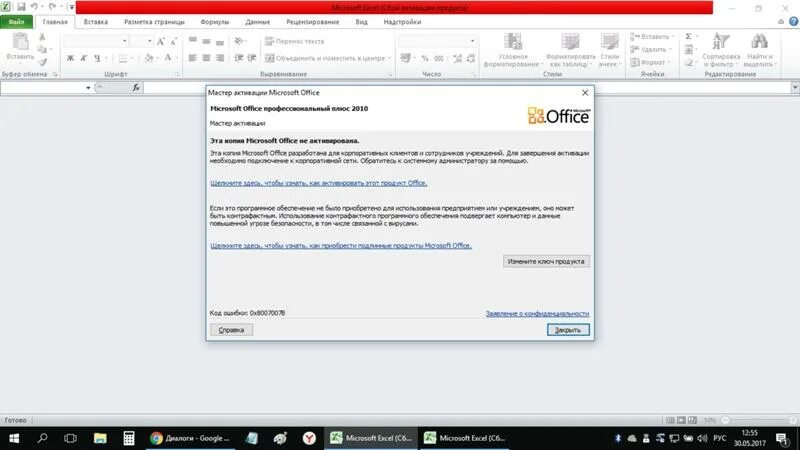Center text horizontally in the ribbon
This screenshot has width=800, height=450.
click(x=206, y=58)
